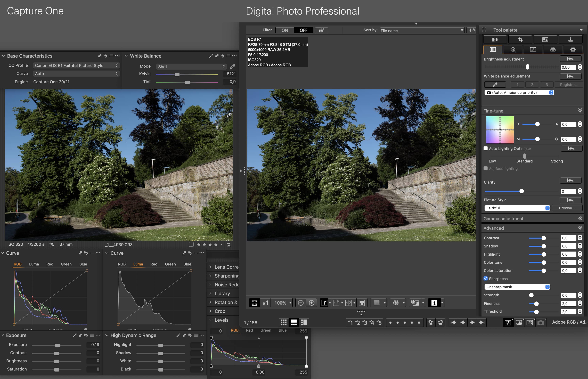Click the Exposure value field 0,19
588x379 pixels.
click(93, 344)
